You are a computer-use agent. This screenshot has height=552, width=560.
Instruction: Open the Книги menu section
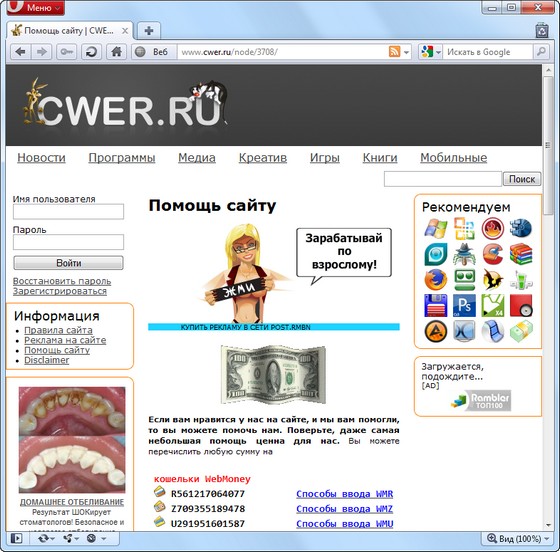(380, 157)
